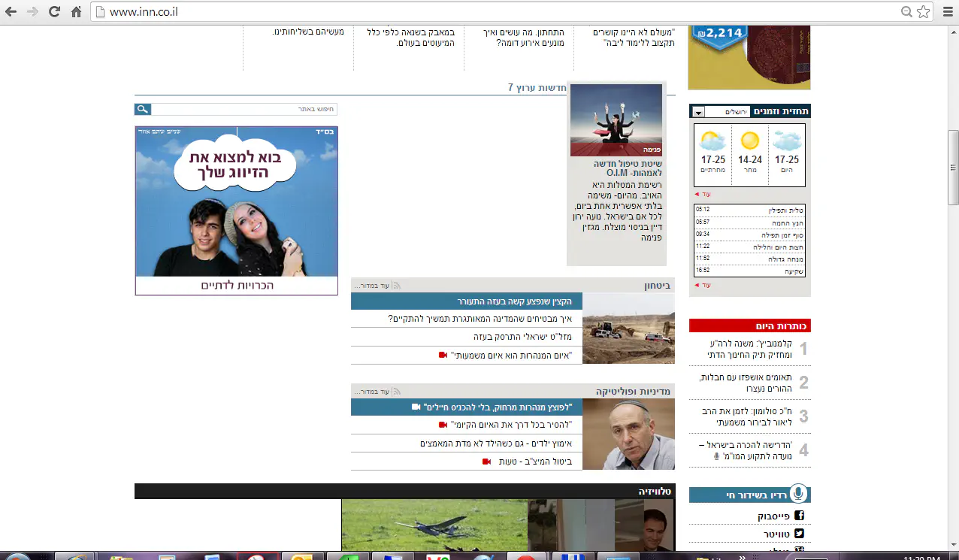Click the site search text field
Image resolution: width=959 pixels, height=560 pixels.
pyautogui.click(x=244, y=110)
